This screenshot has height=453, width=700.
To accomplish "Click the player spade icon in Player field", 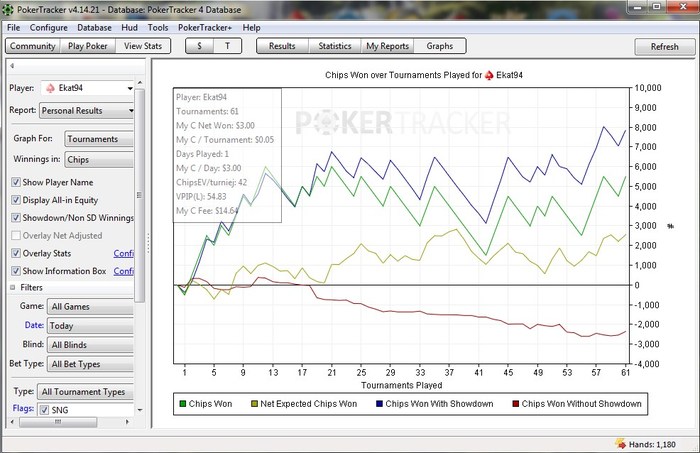I will click(50, 88).
